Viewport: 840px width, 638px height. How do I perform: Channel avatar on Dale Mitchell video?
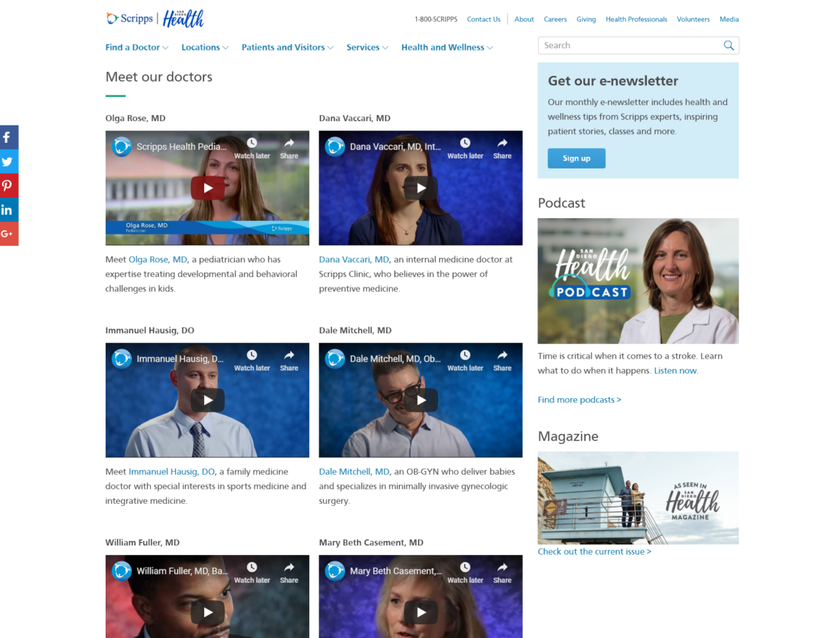(x=335, y=358)
